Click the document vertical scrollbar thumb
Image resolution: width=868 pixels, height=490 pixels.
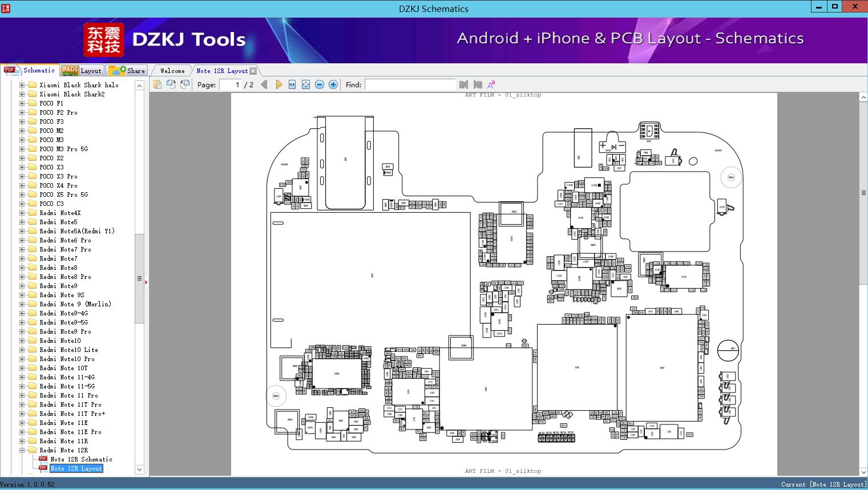(x=863, y=193)
